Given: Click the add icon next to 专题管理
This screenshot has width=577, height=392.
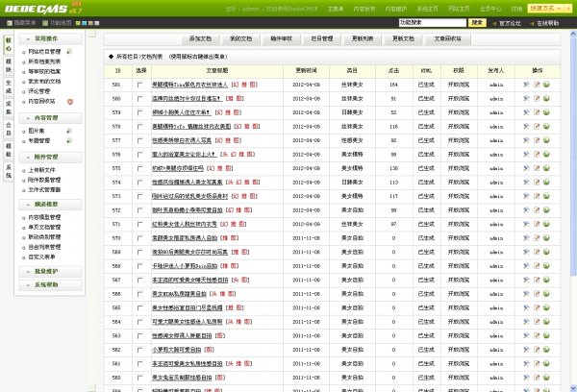Looking at the screenshot, I should [x=69, y=141].
